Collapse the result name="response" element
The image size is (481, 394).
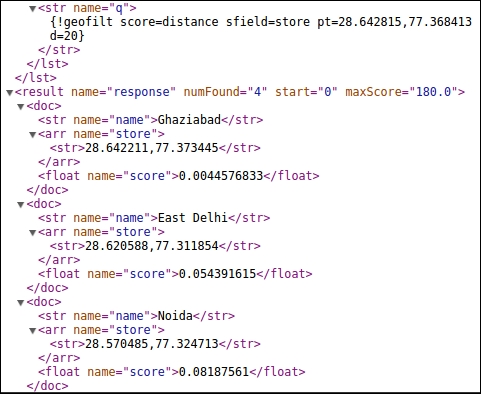tap(10, 93)
